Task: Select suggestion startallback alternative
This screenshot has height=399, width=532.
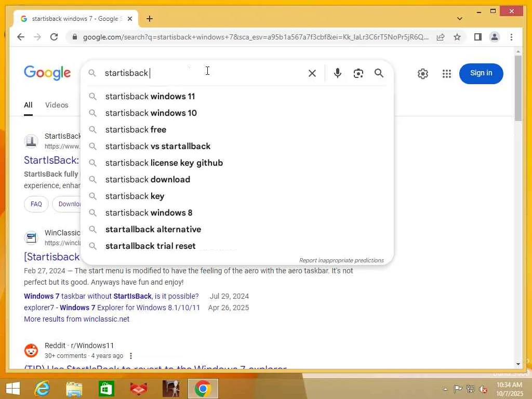Action: [237, 229]
